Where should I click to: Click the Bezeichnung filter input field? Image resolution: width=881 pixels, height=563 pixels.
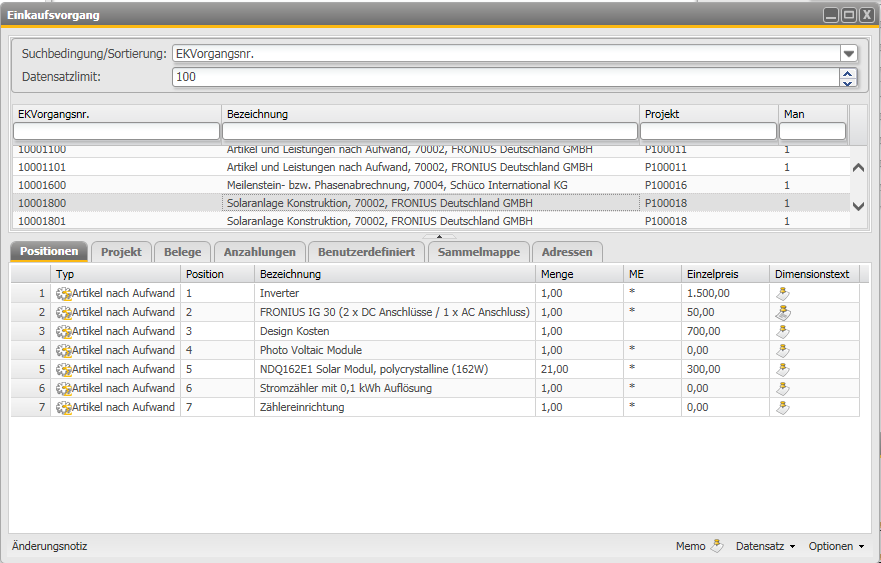pyautogui.click(x=429, y=131)
